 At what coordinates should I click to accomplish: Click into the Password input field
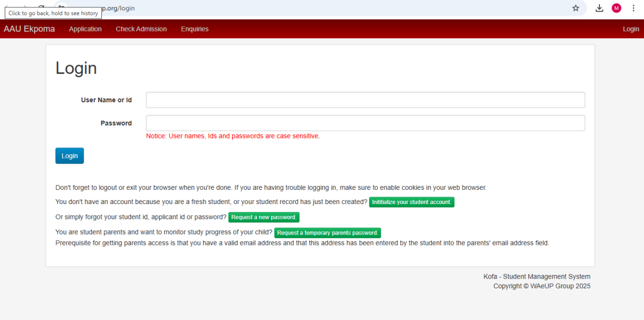[365, 123]
